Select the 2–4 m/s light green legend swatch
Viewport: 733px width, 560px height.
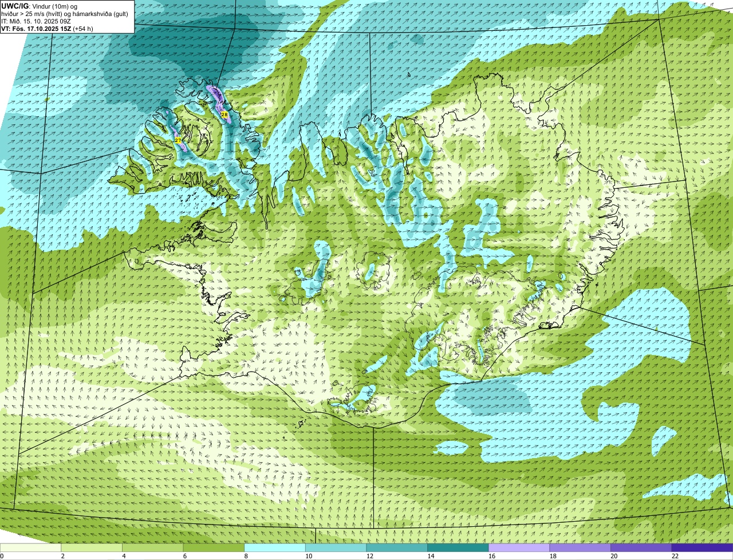point(92,547)
